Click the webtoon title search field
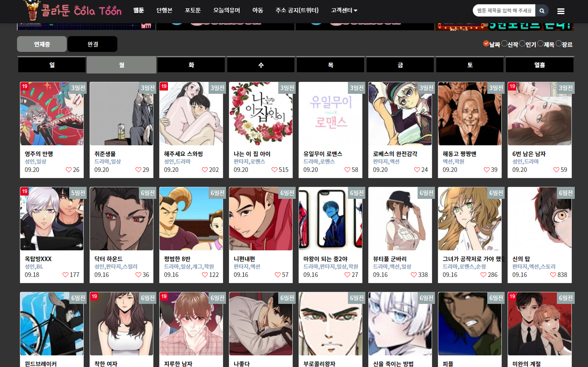The image size is (588, 367). 504,11
